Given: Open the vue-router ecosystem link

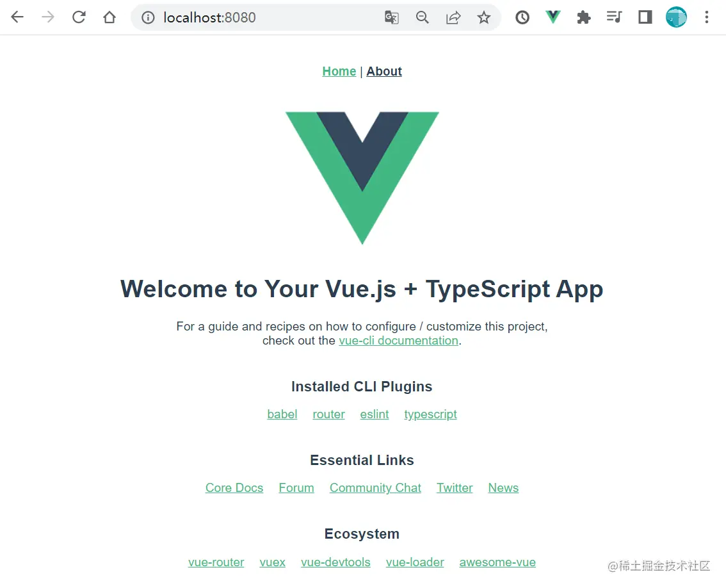Looking at the screenshot, I should pyautogui.click(x=216, y=562).
